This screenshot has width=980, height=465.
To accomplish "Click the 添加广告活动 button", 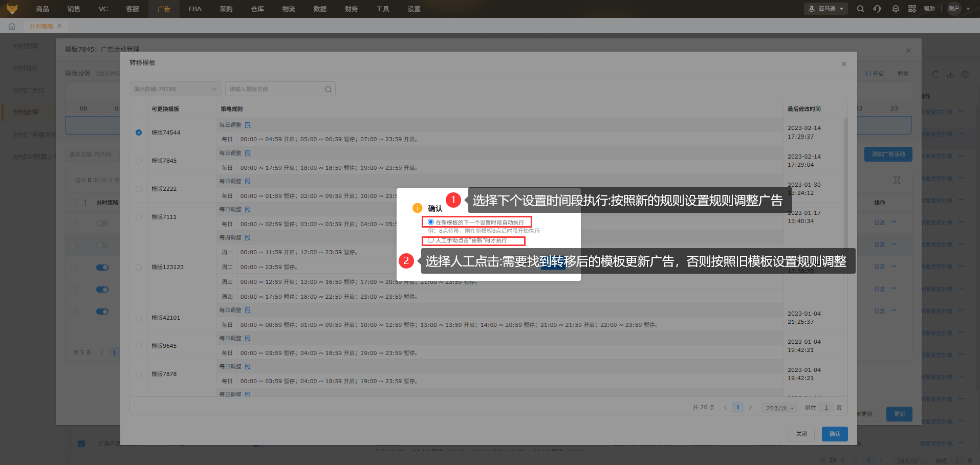I will click(888, 154).
